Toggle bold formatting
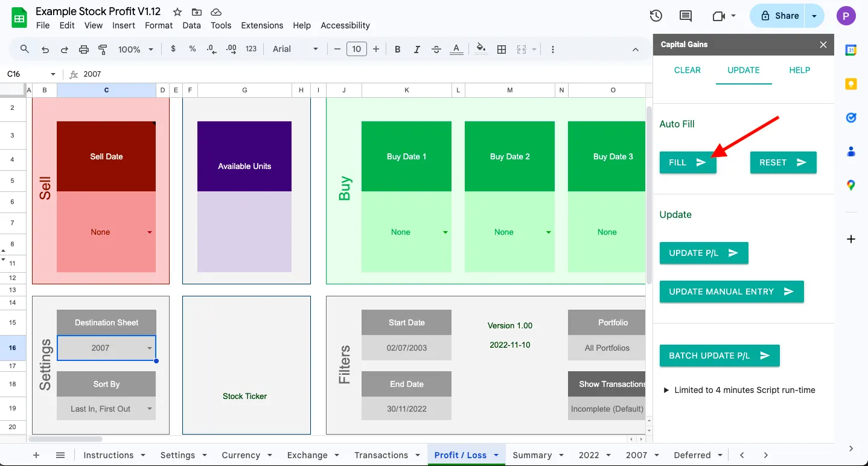Image resolution: width=868 pixels, height=466 pixels. 397,49
